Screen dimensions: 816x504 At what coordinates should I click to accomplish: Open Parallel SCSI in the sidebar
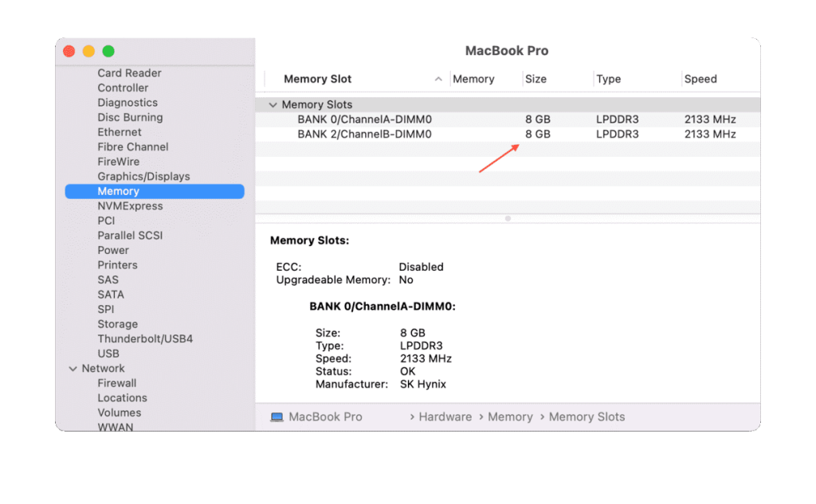pyautogui.click(x=130, y=236)
